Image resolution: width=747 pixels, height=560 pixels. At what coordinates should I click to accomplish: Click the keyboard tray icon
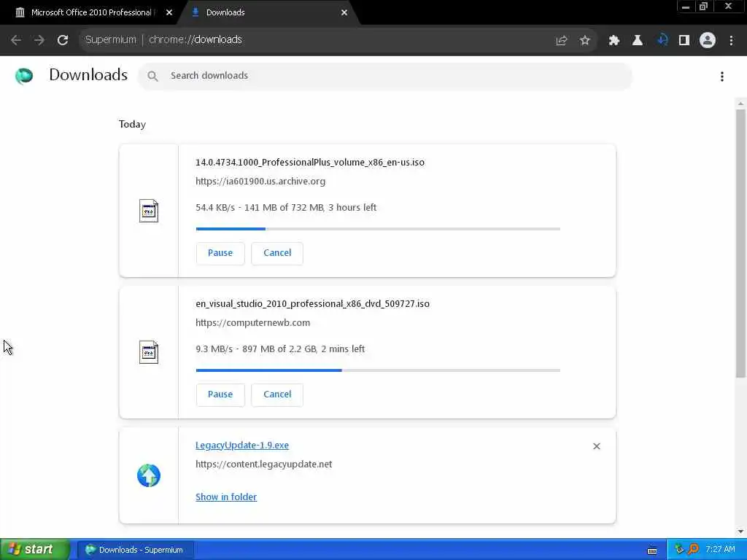pyautogui.click(x=652, y=551)
